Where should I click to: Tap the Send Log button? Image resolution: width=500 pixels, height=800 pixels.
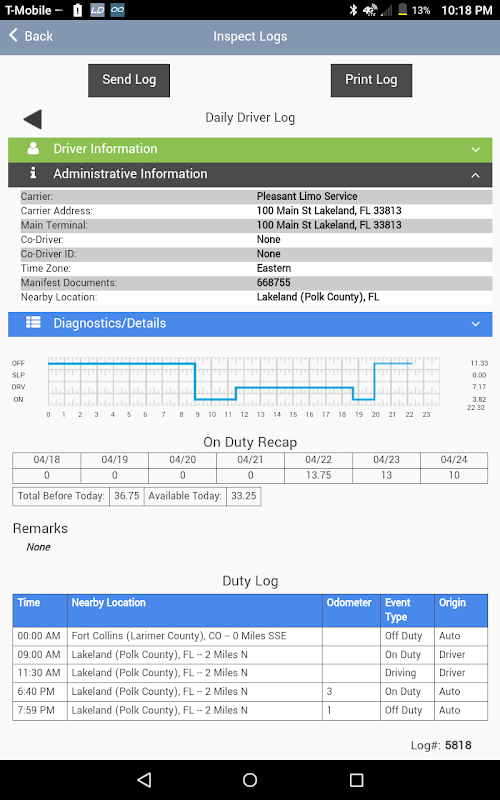click(129, 80)
